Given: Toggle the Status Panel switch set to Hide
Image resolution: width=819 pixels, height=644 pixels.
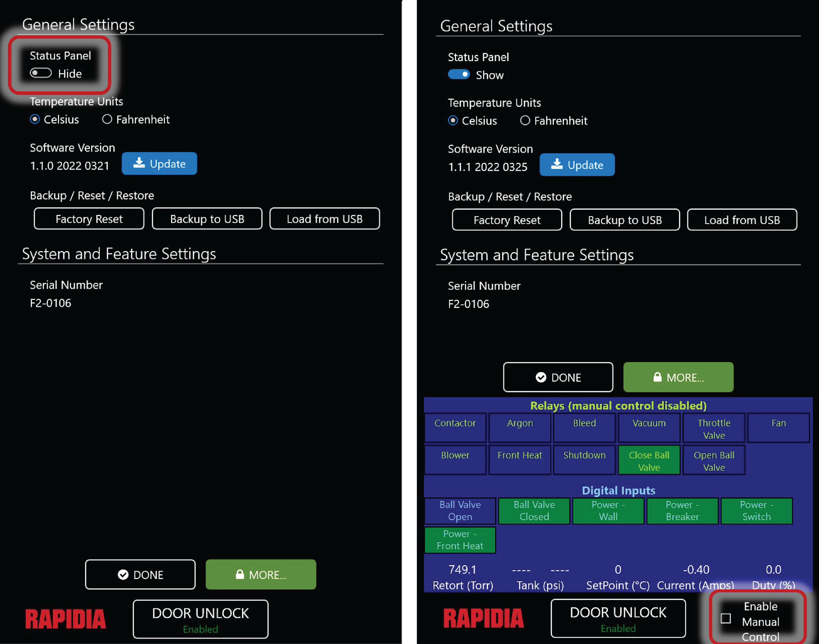Looking at the screenshot, I should click(x=41, y=73).
